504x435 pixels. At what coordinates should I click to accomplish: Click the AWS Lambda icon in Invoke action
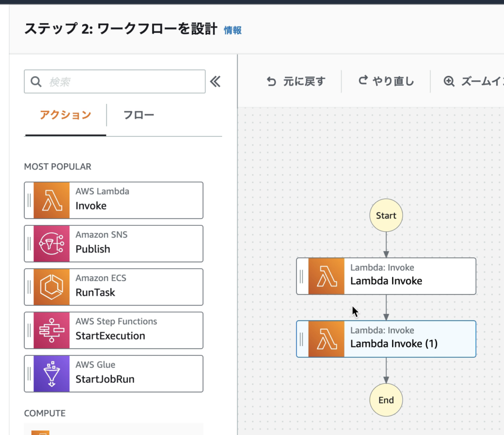point(51,200)
